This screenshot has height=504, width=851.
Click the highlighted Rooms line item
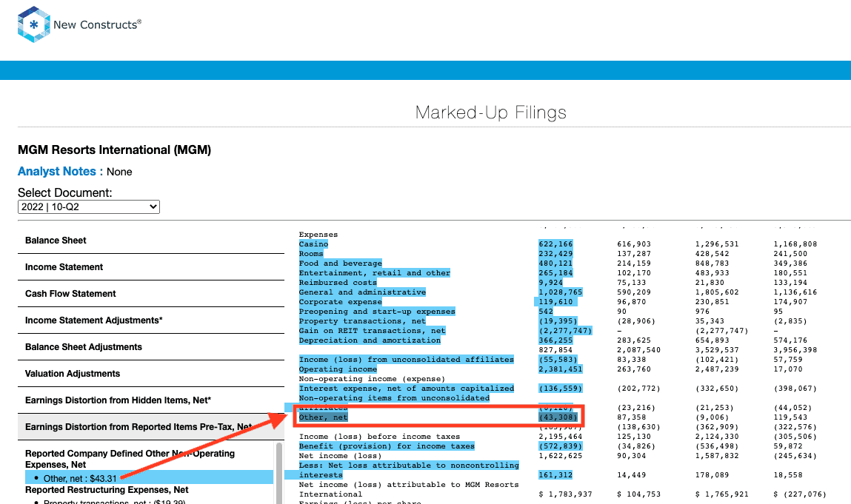(x=311, y=254)
